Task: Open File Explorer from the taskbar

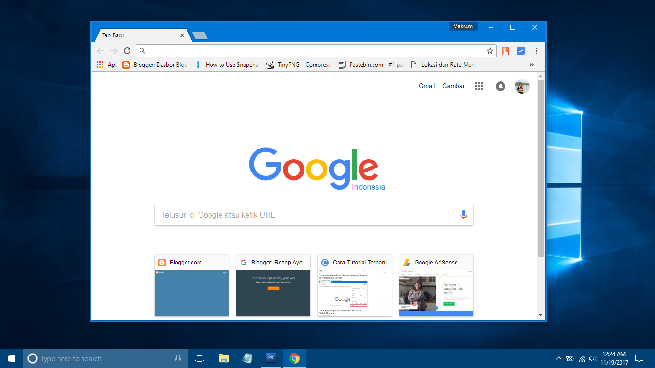Action: click(x=224, y=358)
